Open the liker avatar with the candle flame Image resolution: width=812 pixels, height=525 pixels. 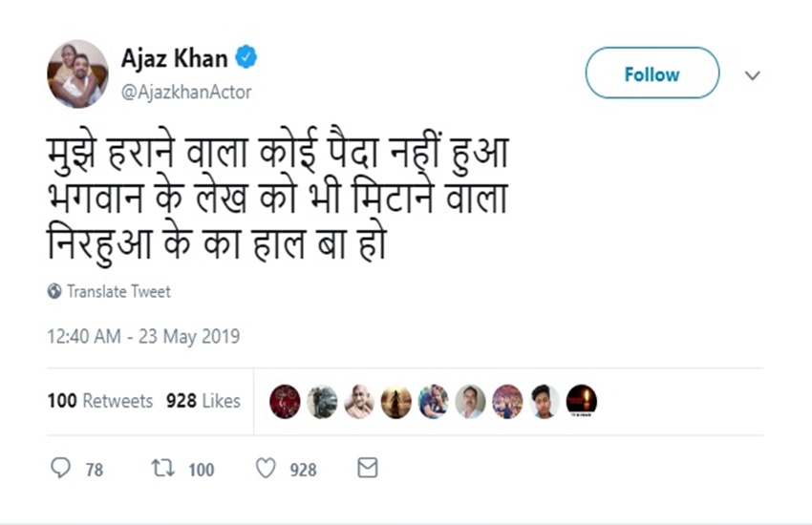point(581,401)
